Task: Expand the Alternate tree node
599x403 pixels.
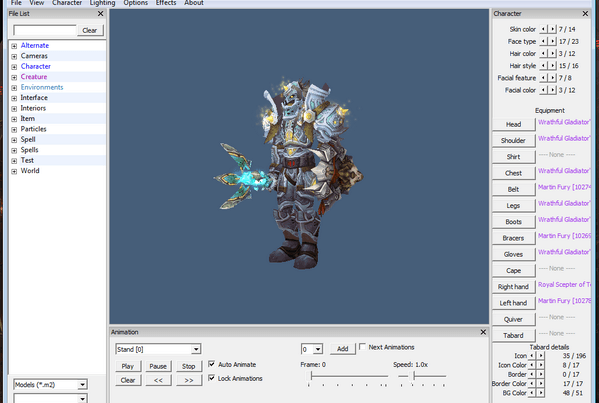Action: point(14,46)
